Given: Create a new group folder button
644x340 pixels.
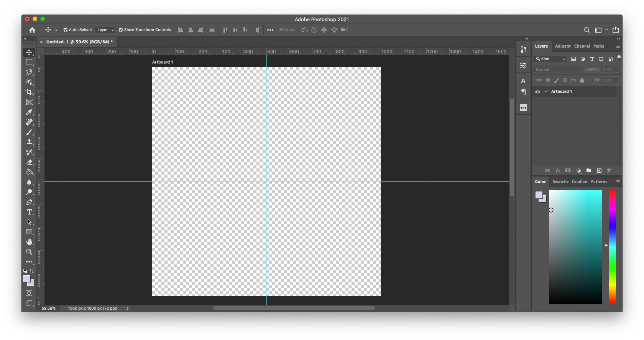Looking at the screenshot, I should (x=589, y=171).
